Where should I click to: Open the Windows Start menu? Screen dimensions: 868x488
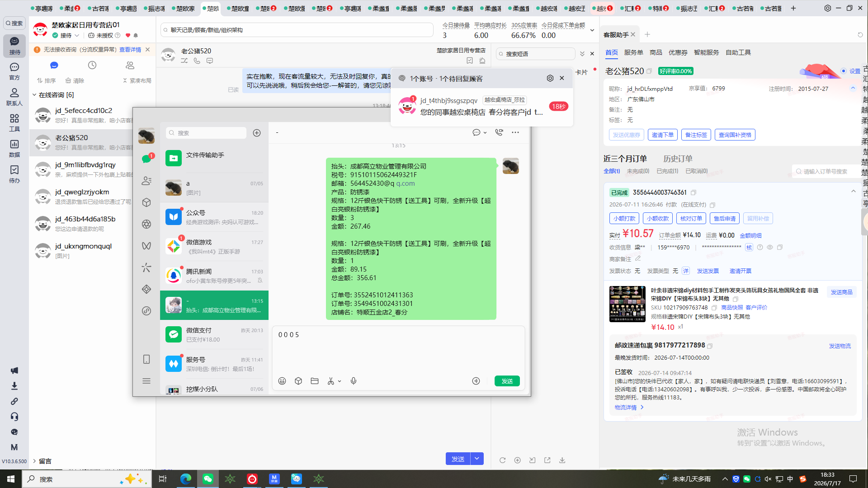[11, 479]
